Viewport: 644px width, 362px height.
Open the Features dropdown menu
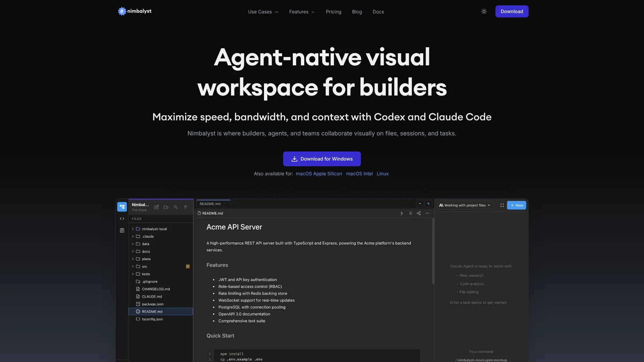pos(302,12)
